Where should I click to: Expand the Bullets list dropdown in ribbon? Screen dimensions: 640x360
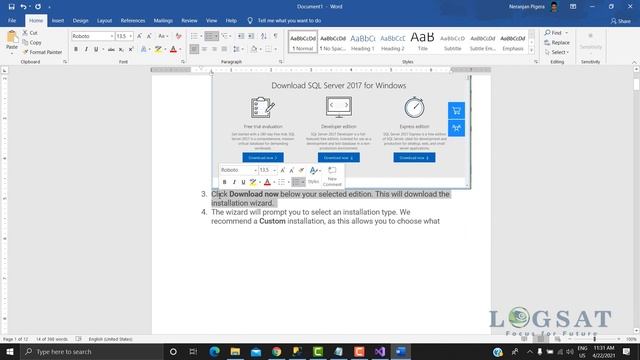pos(201,36)
